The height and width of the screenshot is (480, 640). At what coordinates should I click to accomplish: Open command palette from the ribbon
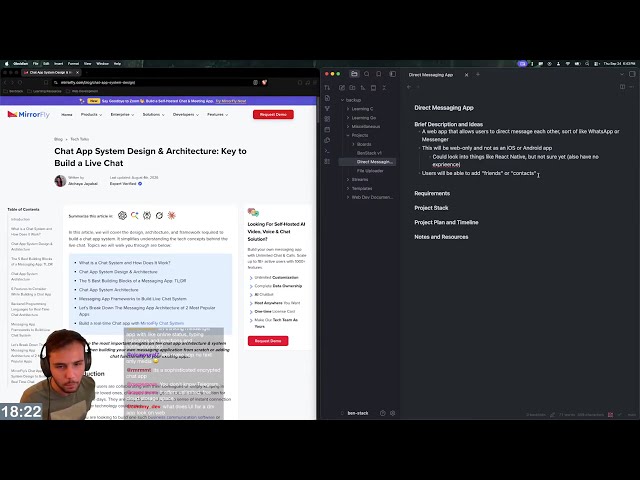tap(327, 151)
